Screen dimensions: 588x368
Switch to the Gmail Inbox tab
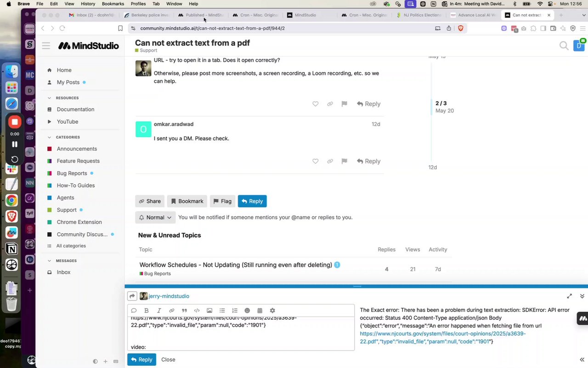tap(91, 15)
